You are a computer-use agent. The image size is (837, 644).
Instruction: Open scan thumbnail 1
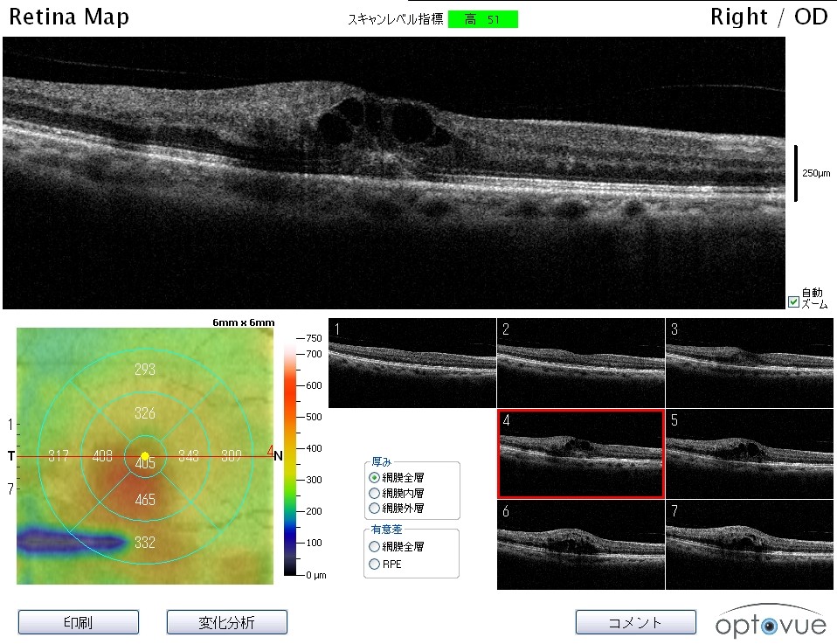click(x=412, y=364)
